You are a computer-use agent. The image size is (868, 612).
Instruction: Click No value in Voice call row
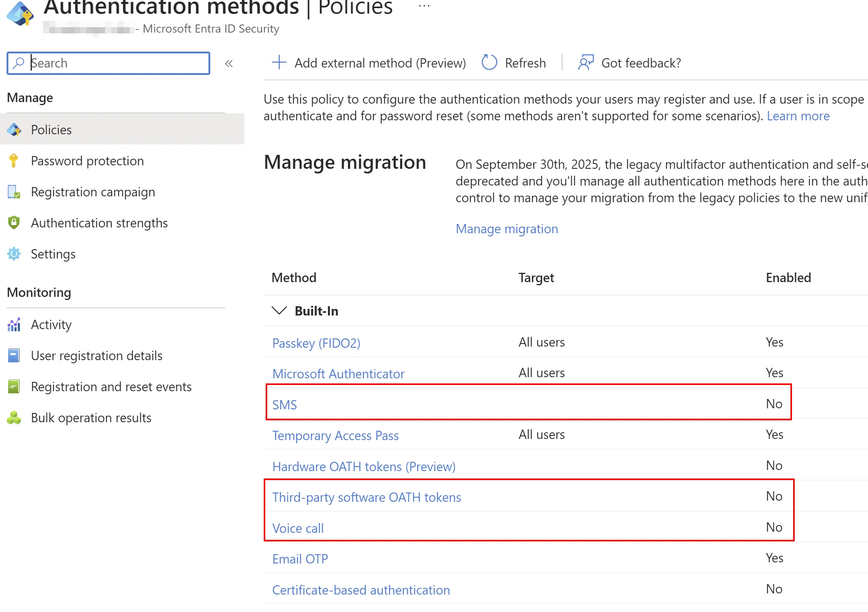point(774,527)
